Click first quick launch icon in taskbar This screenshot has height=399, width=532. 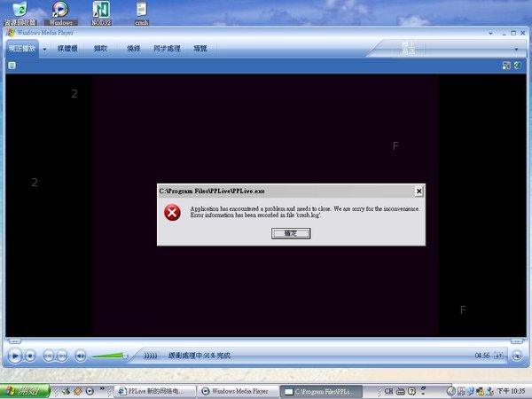(x=66, y=391)
